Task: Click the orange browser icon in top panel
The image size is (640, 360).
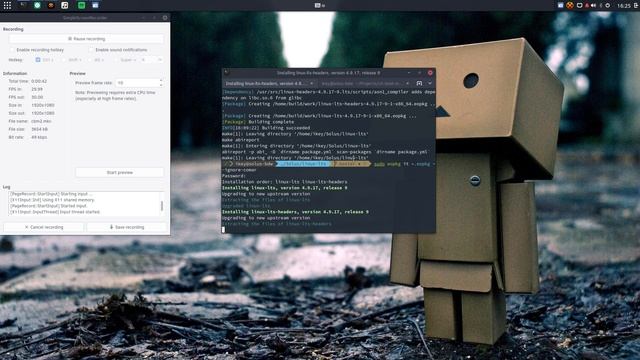Action: 51,5
